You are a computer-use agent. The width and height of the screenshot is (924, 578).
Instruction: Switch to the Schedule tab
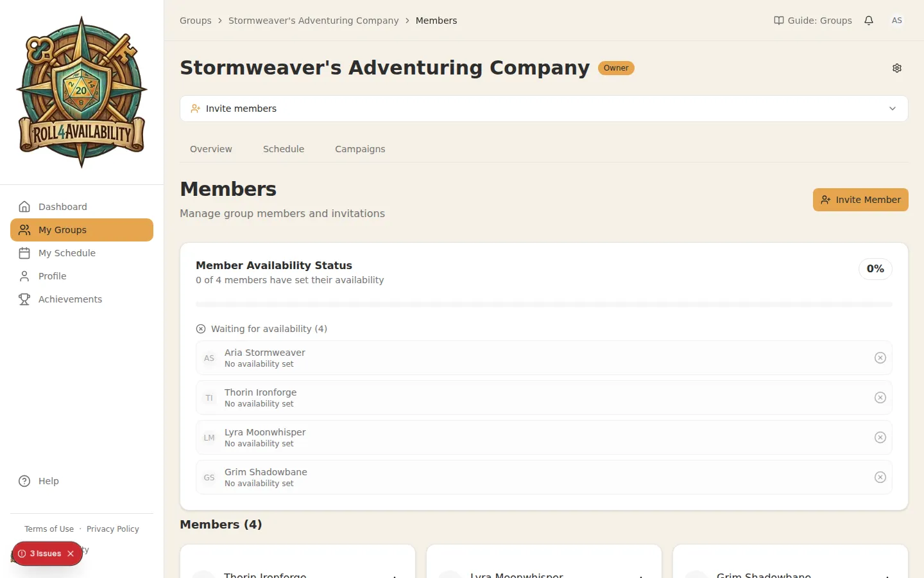pyautogui.click(x=283, y=148)
